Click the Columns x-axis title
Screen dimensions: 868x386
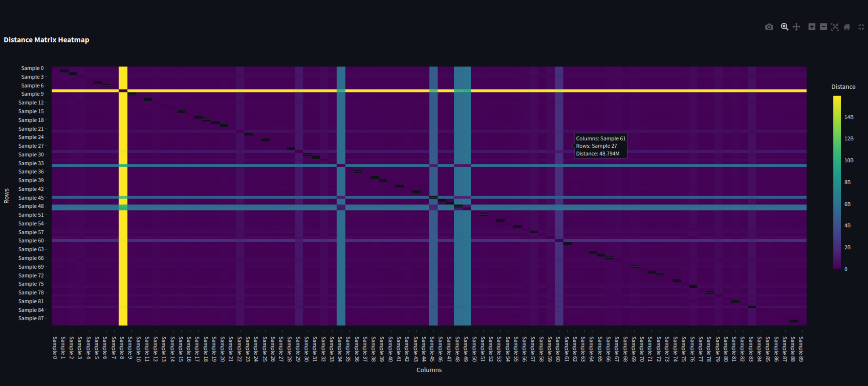tap(429, 370)
